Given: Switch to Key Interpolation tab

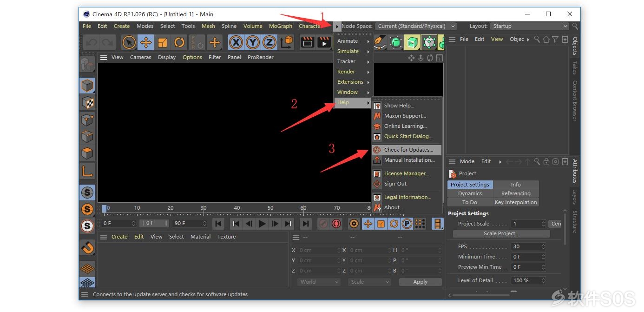Looking at the screenshot, I should [x=516, y=202].
